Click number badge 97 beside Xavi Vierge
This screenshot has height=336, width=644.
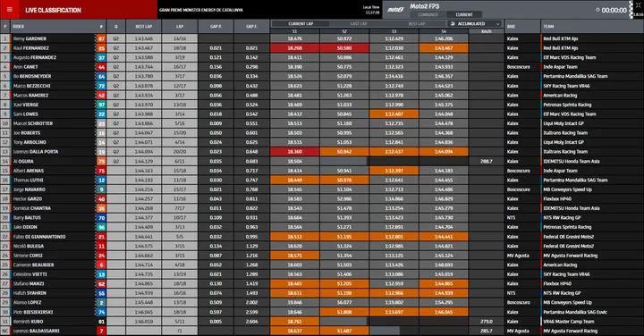101,105
